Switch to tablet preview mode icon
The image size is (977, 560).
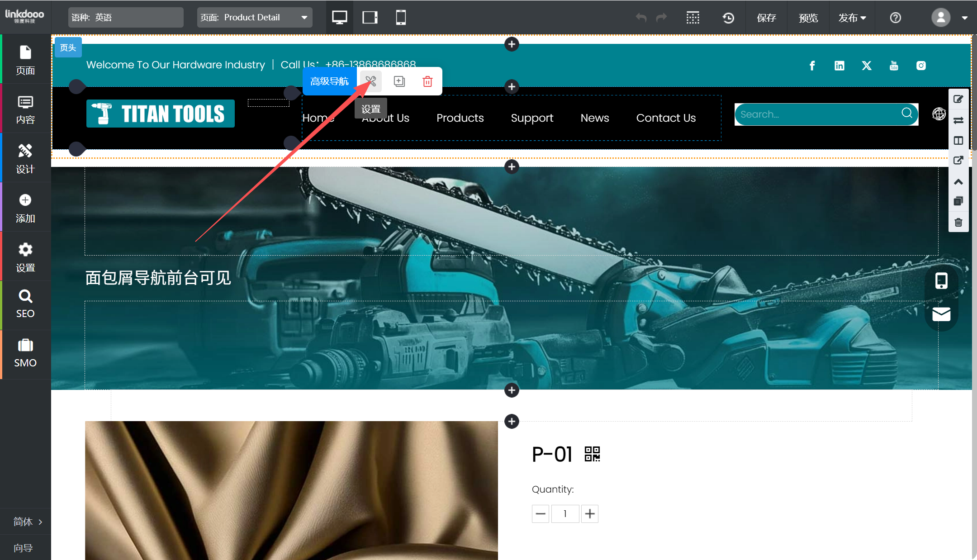[x=370, y=18]
